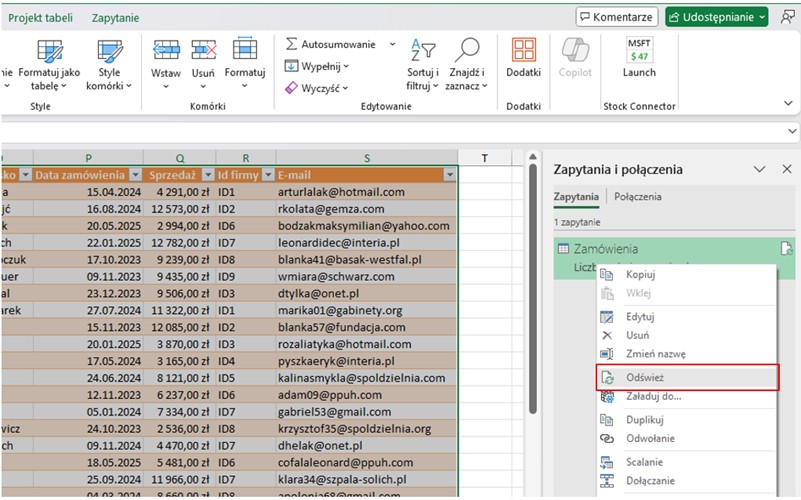Click the Wyczyść eraser icon
The width and height of the screenshot is (801, 500).
291,88
